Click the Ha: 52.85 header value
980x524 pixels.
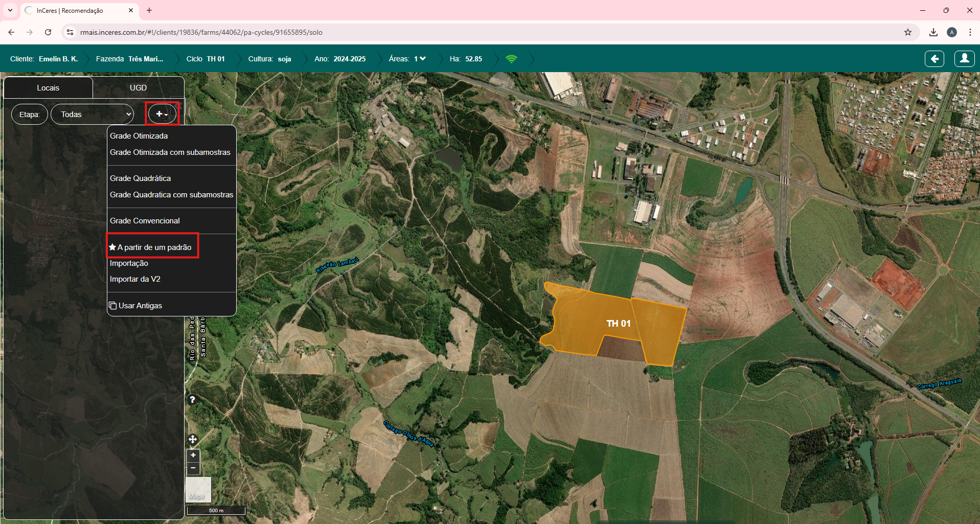point(466,59)
